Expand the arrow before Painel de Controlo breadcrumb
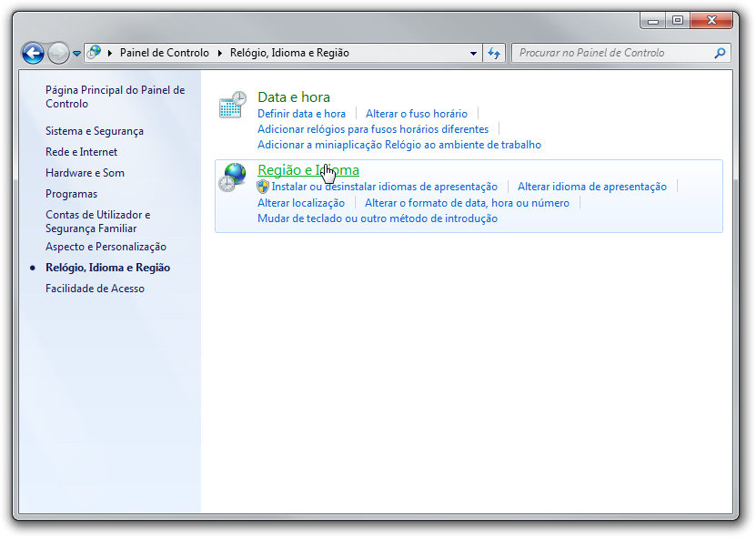 tap(110, 53)
